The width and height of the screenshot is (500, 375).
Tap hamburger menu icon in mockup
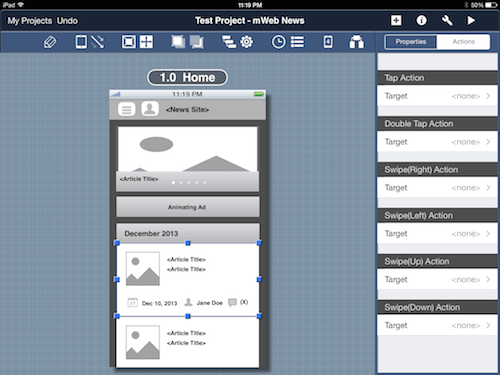[x=127, y=109]
